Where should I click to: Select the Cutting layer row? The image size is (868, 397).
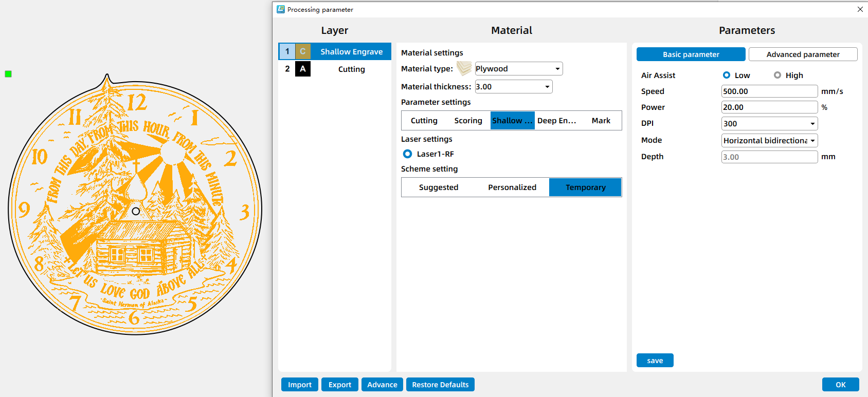point(335,69)
